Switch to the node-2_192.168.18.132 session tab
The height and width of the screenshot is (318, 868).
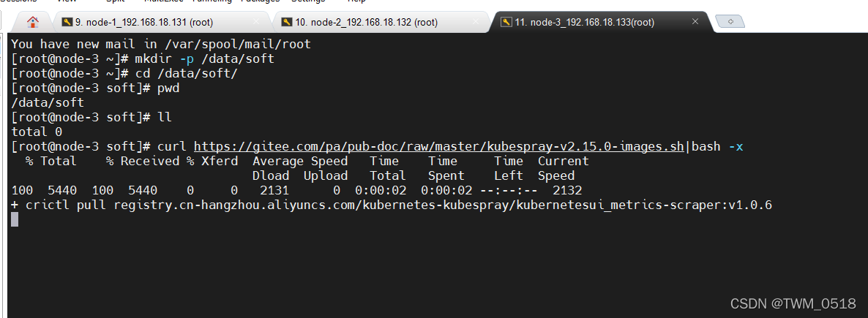[366, 22]
